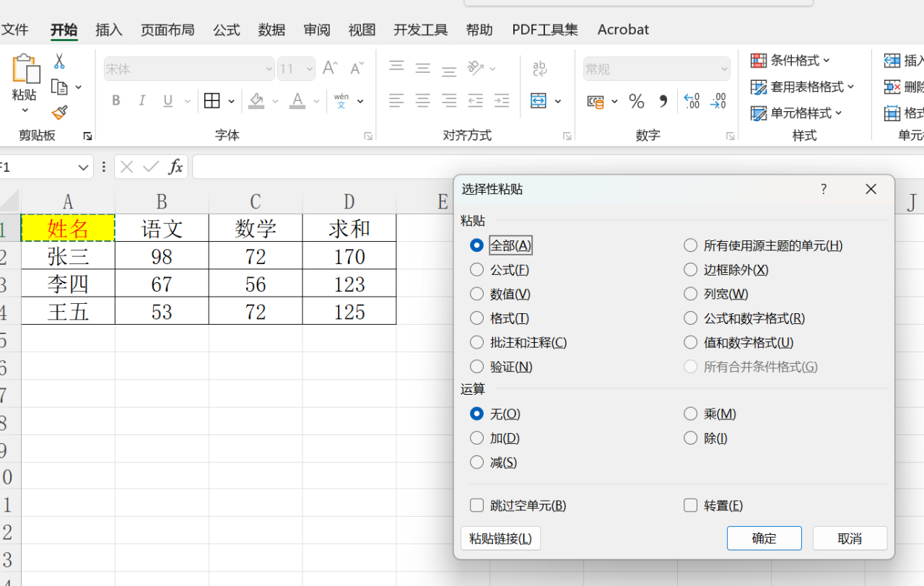Screen dimensions: 924x586
Task: Switch to the 数据 ribbon tab
Action: [271, 30]
